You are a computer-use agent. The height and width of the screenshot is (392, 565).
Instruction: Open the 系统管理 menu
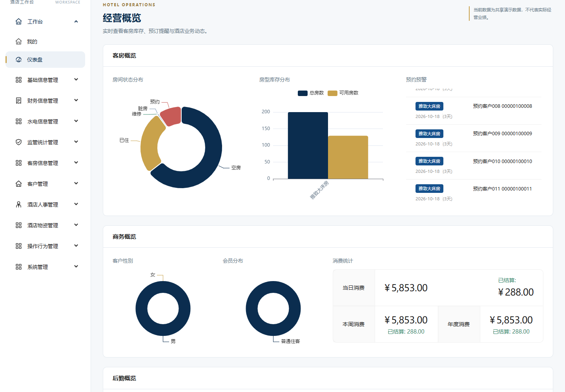coord(45,267)
